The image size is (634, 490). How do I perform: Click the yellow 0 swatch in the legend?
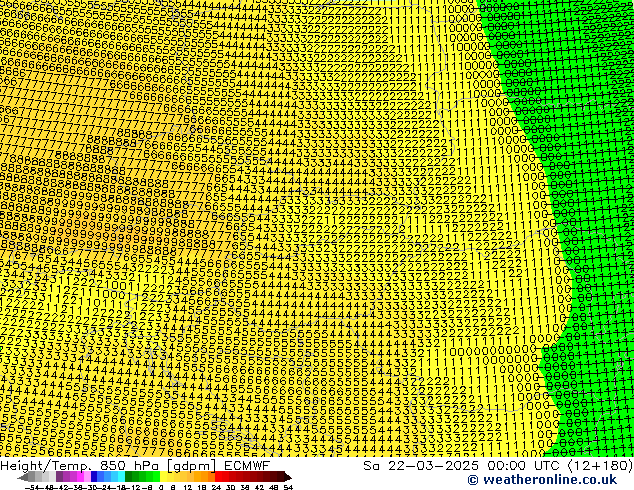[163, 477]
